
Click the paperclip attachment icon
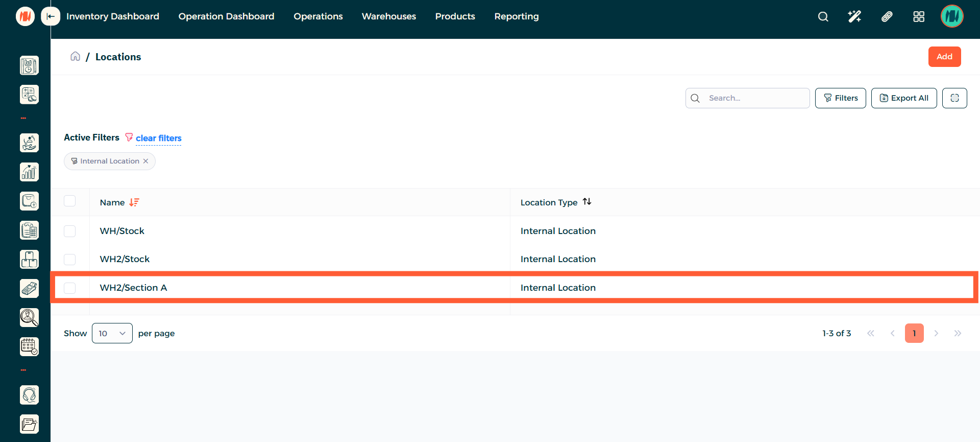click(x=887, y=16)
